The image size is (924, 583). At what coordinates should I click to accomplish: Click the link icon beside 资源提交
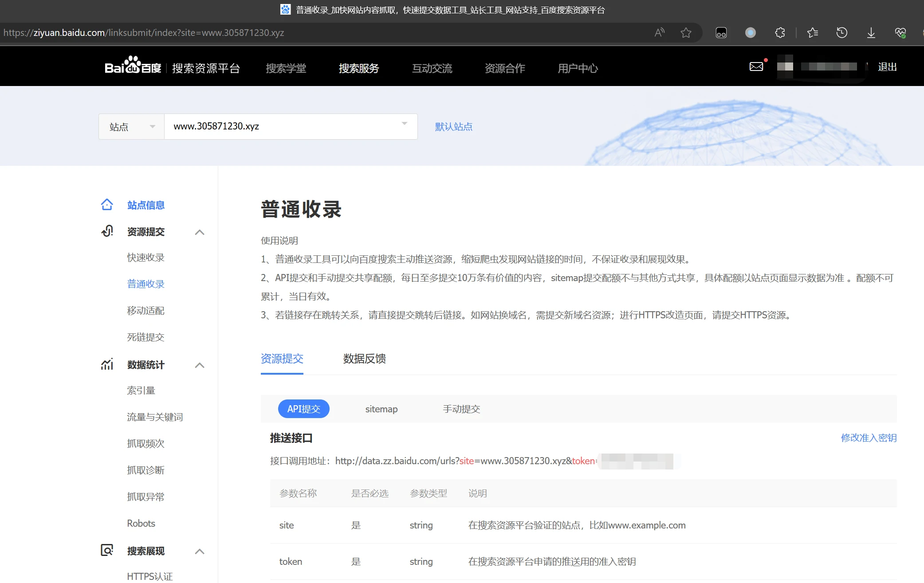(x=107, y=231)
